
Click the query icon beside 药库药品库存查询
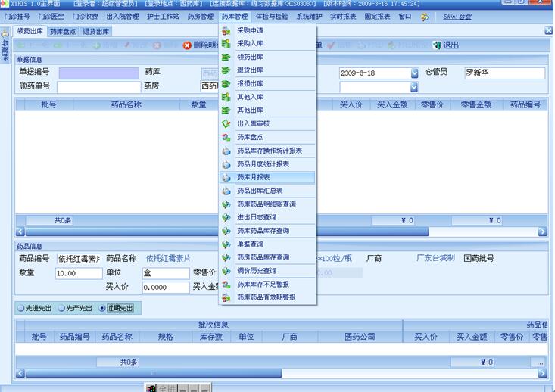tap(226, 231)
